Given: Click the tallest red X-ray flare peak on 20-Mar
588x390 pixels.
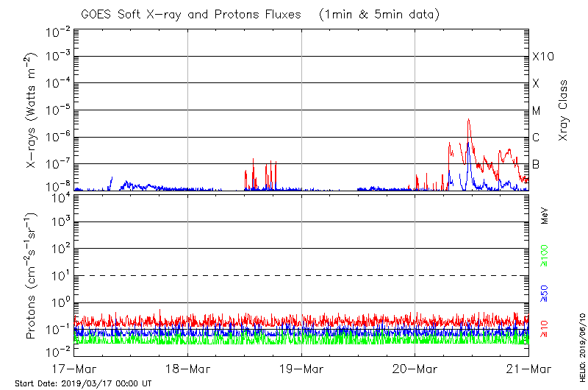Looking at the screenshot, I should [x=468, y=120].
